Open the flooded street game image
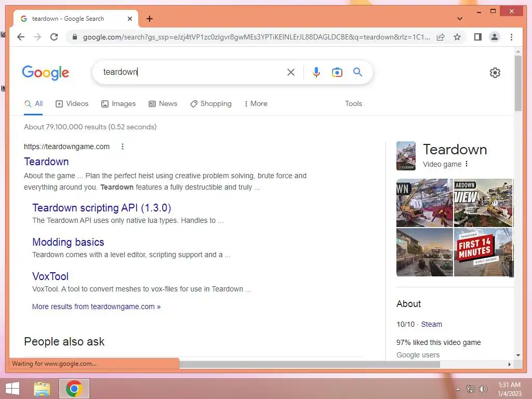 click(x=424, y=252)
